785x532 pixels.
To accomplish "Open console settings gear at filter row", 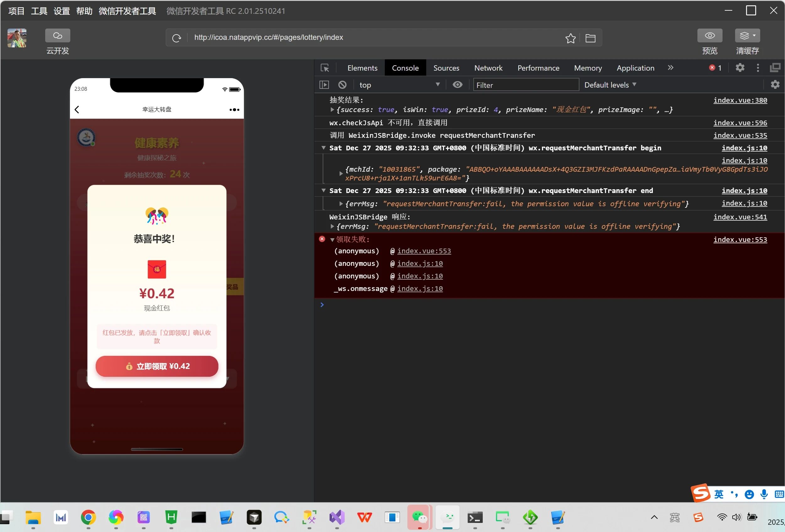I will pos(775,85).
